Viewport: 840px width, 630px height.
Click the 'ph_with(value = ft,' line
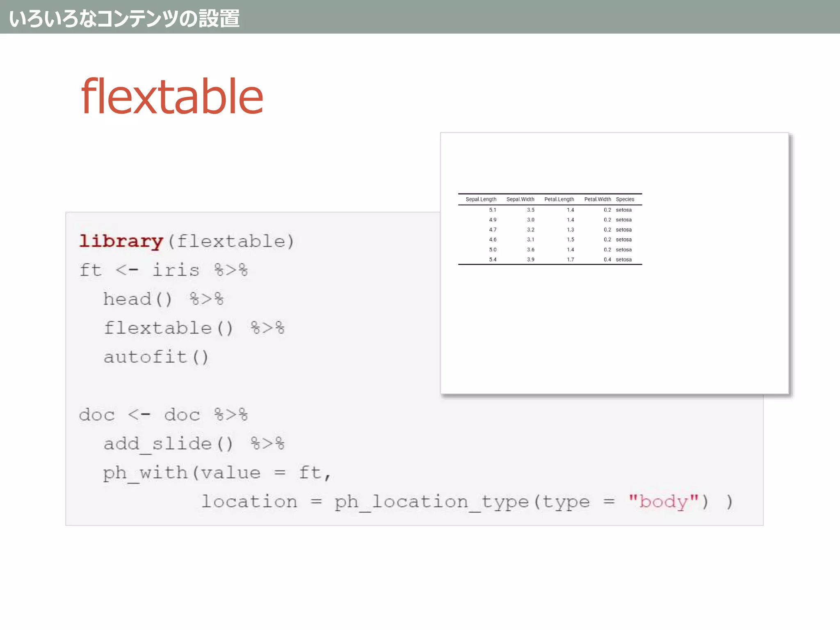pyautogui.click(x=217, y=473)
